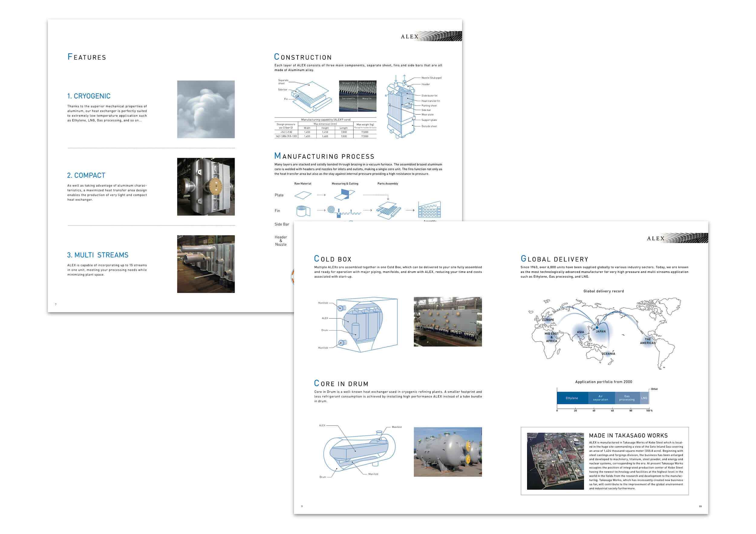The height and width of the screenshot is (534, 756).
Task: Click the ASIA map label
Action: coord(581,332)
